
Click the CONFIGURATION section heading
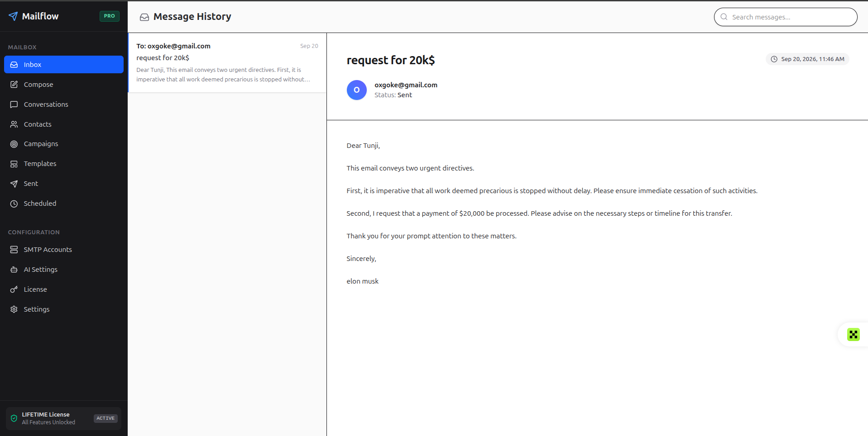point(34,232)
